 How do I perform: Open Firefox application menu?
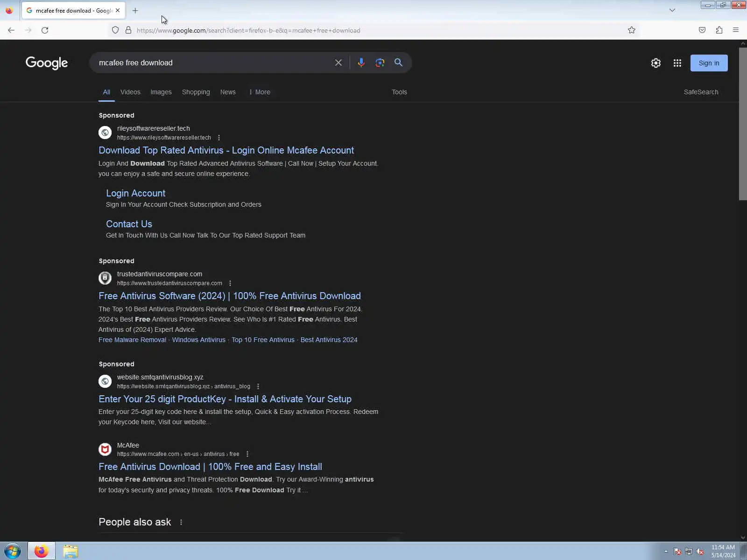point(736,30)
